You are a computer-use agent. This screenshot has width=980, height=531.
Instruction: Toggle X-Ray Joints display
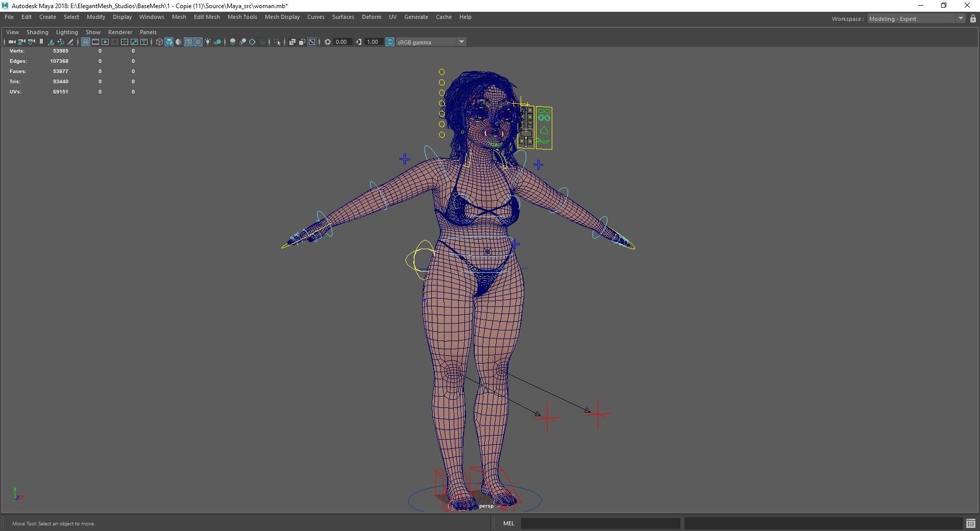(312, 42)
